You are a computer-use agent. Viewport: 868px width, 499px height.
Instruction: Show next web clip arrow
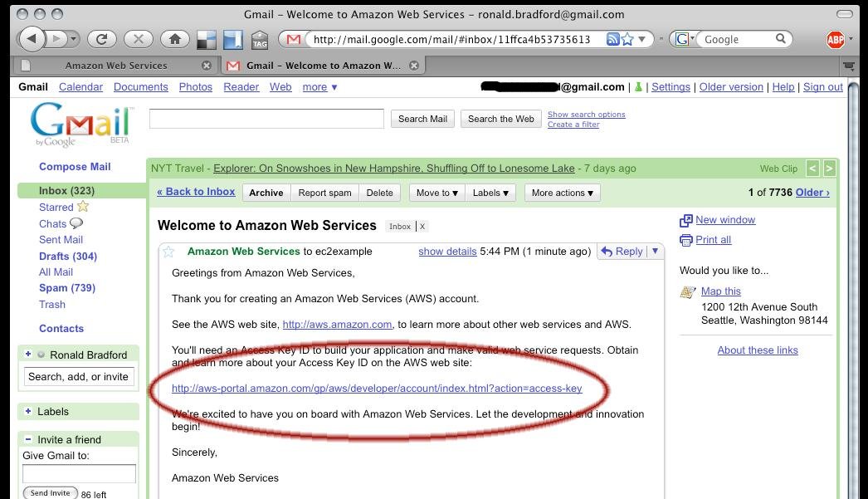pyautogui.click(x=829, y=168)
